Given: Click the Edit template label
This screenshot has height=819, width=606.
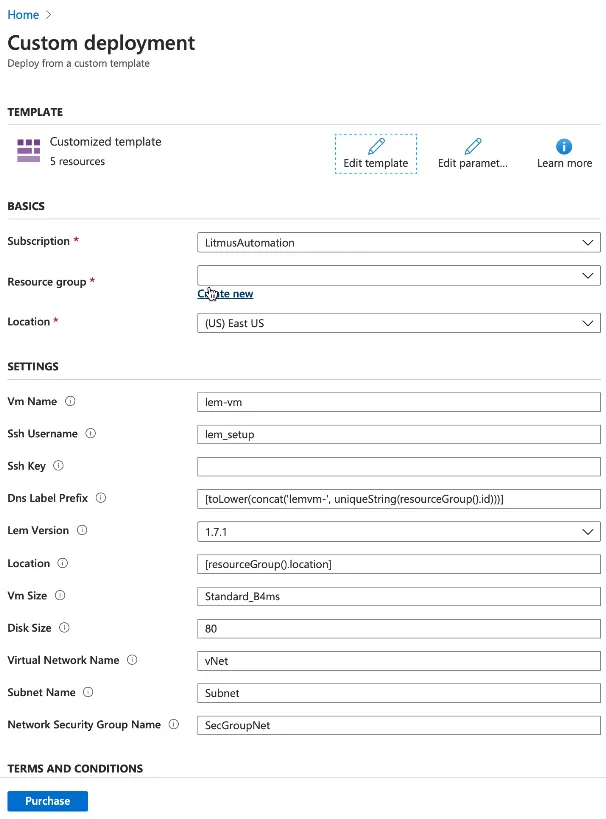Looking at the screenshot, I should (x=376, y=163).
